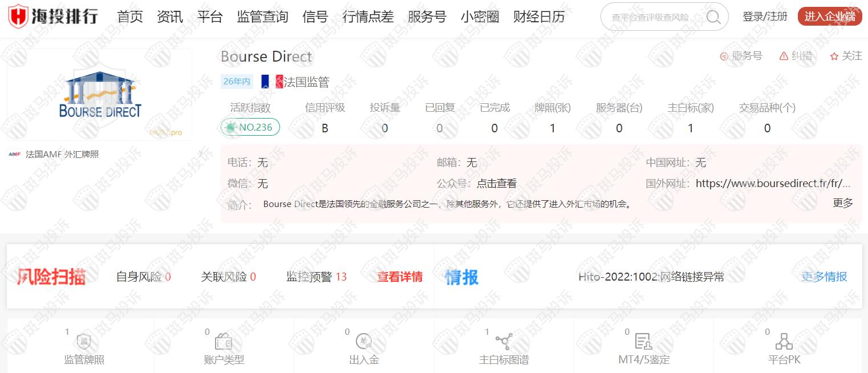Viewport: 868px width, 373px height.
Task: Click 查看详情 in risk scan
Action: (x=400, y=277)
